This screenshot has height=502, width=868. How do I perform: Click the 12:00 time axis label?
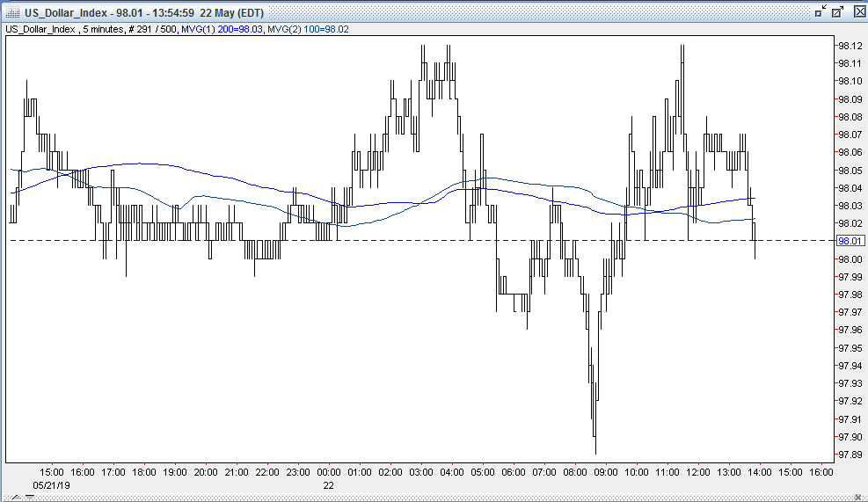(x=698, y=472)
